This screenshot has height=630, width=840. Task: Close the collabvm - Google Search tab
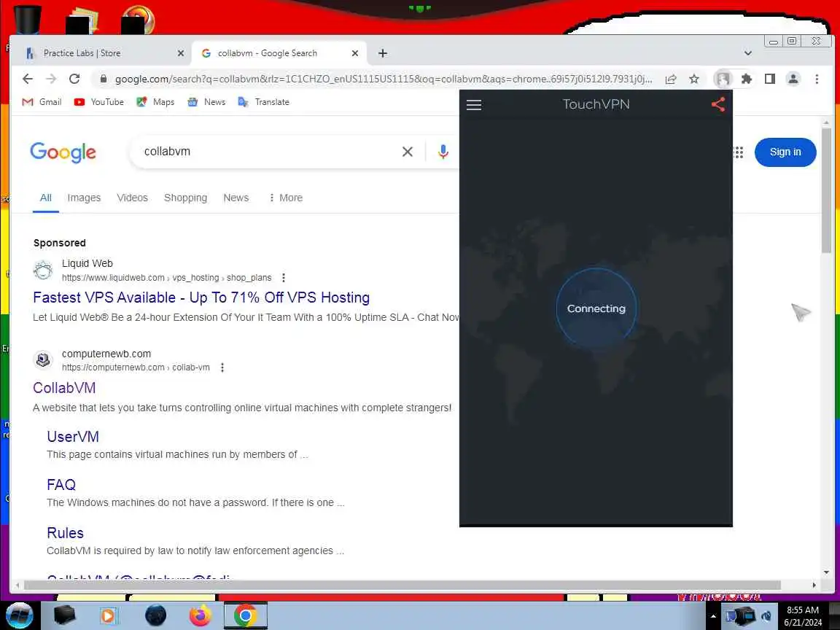[x=354, y=53]
